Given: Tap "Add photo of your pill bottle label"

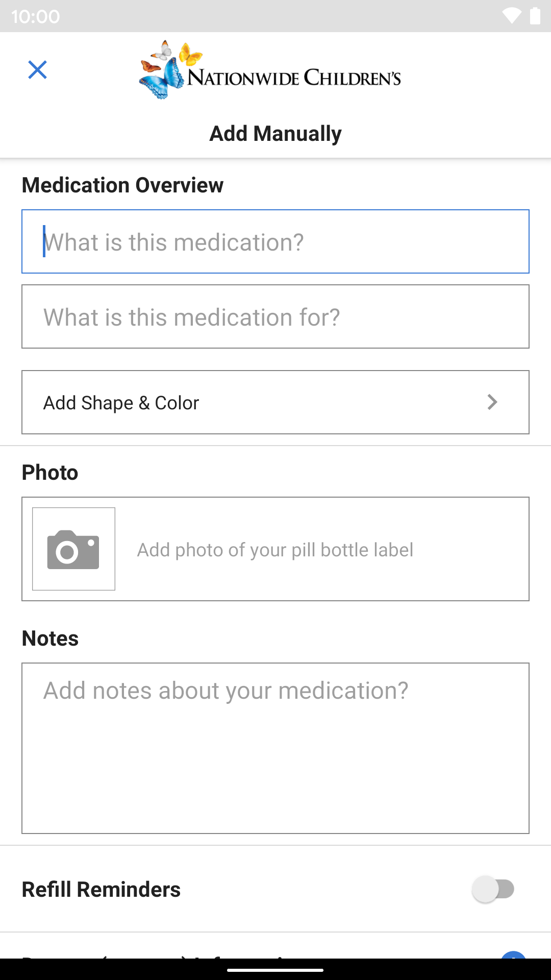Looking at the screenshot, I should coord(275,550).
